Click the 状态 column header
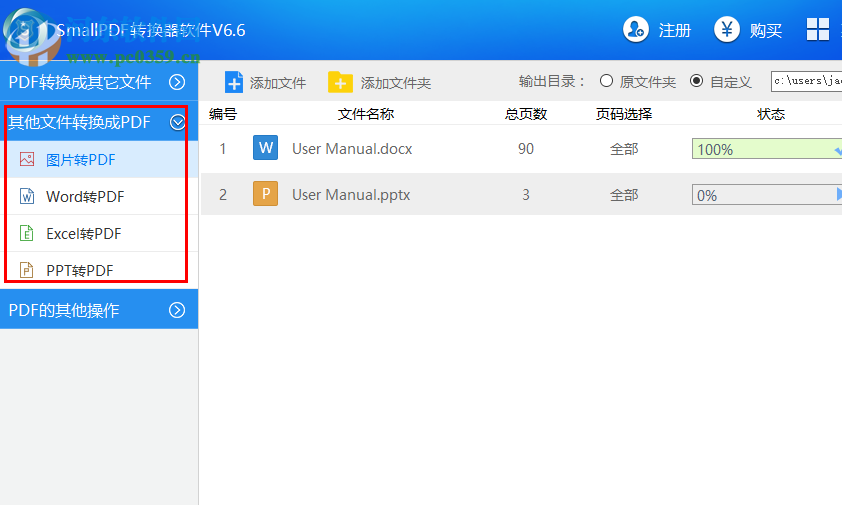Viewport: 842px width, 505px height. [771, 114]
